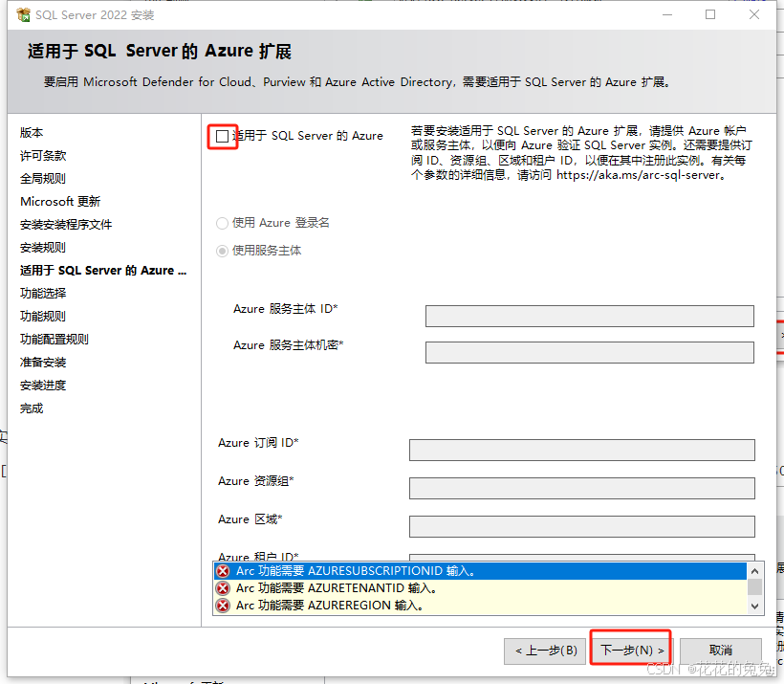This screenshot has width=784, height=684.
Task: Click error icon beside AZUREREGION message
Action: (223, 606)
